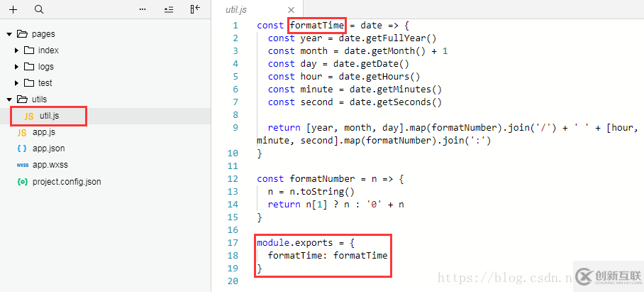Open project.config.json from the file tree
Screen dimensions: 644x292
click(x=67, y=182)
